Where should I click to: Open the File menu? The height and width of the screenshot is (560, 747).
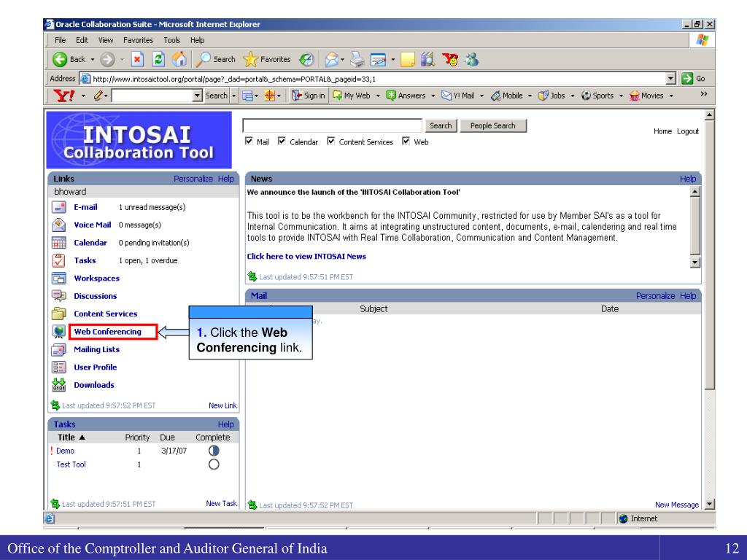60,41
